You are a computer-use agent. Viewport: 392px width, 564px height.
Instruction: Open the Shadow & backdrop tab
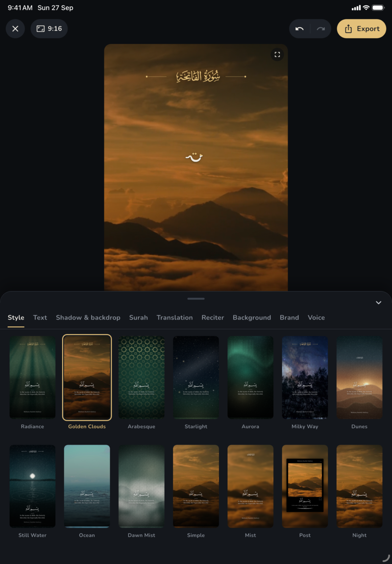88,318
